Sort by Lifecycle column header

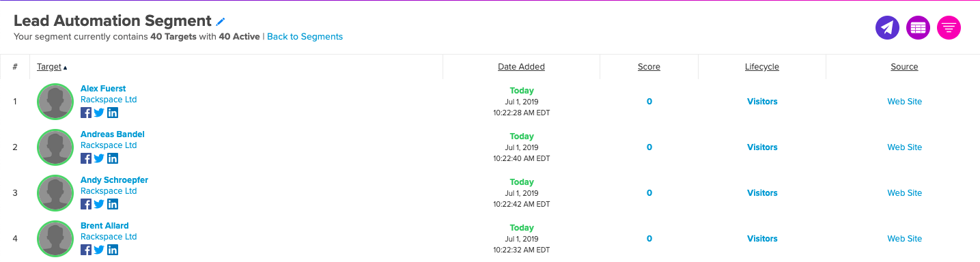[x=762, y=67]
